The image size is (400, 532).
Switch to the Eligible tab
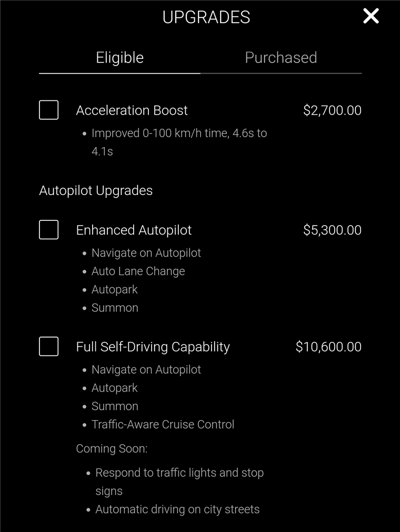119,58
